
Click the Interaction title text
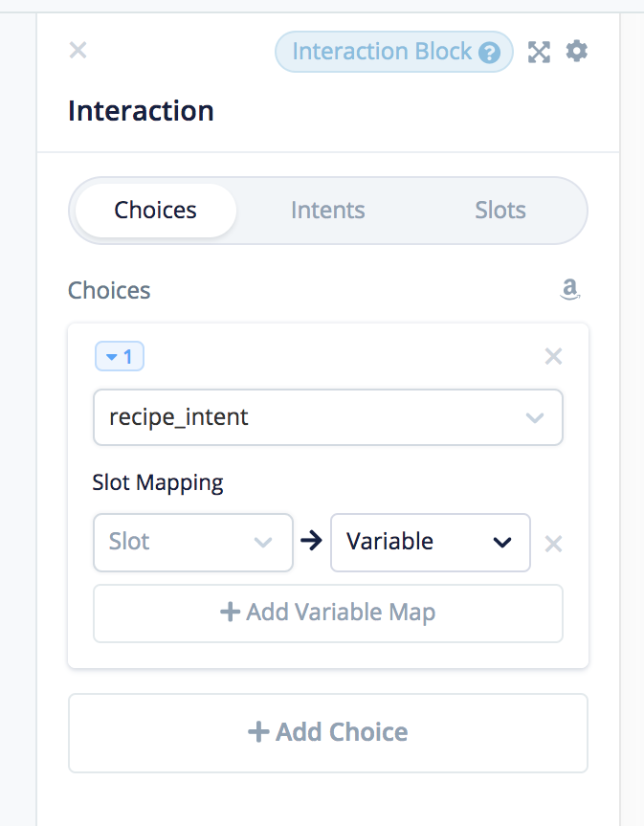pos(141,111)
